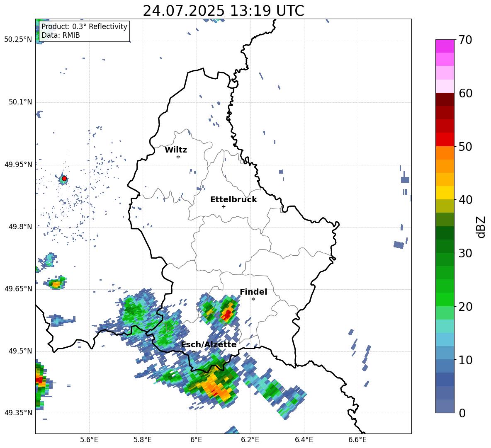
Task: Click the red echo at the map's left edge
Action: click(x=39, y=380)
